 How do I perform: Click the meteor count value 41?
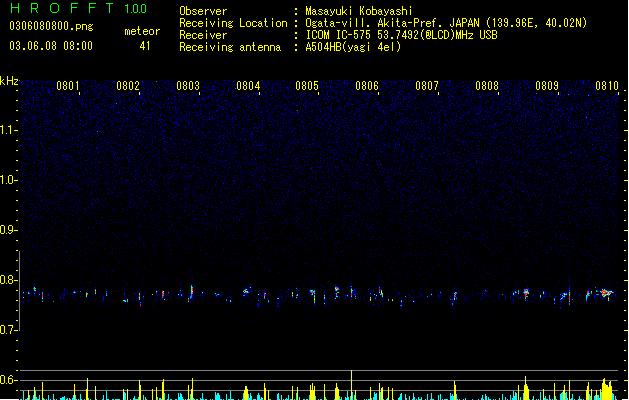tap(144, 46)
